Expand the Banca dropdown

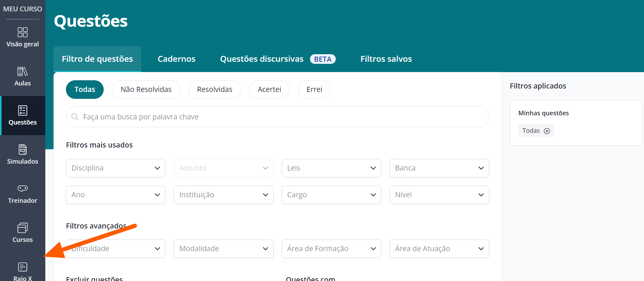439,168
